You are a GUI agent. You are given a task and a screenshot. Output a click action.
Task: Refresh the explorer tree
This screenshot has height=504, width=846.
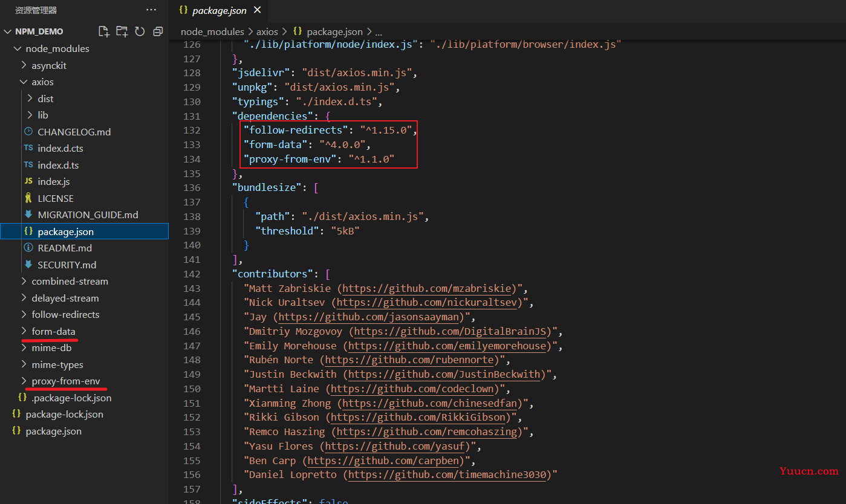click(x=140, y=31)
